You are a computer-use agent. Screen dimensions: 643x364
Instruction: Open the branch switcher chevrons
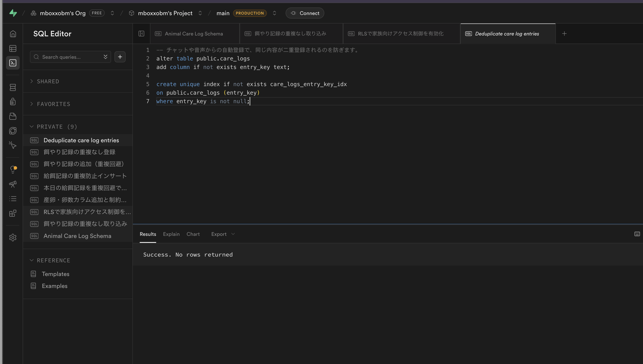pyautogui.click(x=274, y=13)
